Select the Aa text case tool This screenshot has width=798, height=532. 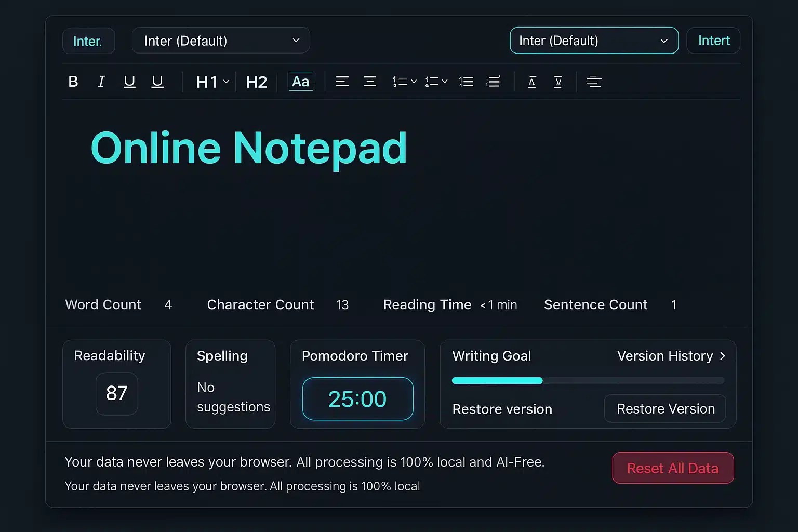click(x=301, y=81)
